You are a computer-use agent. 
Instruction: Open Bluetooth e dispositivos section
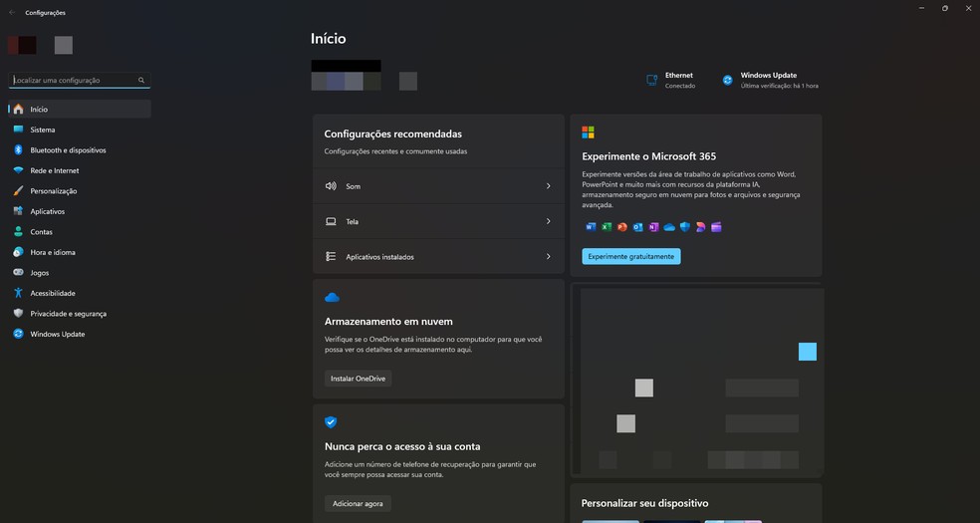point(80,150)
